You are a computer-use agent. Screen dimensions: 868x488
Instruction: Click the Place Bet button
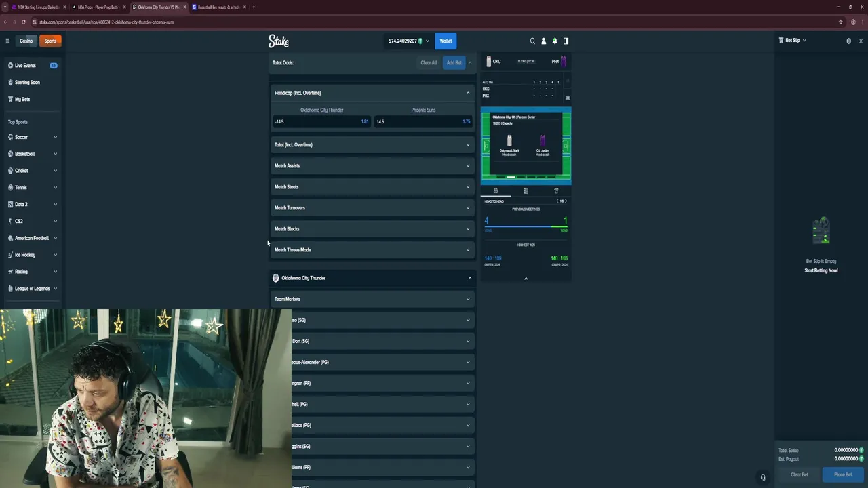point(843,474)
